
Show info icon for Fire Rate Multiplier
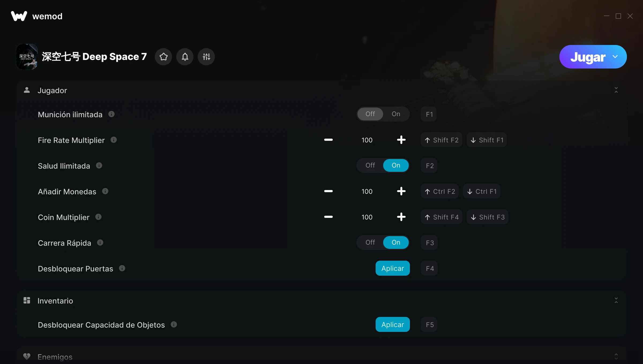point(114,140)
